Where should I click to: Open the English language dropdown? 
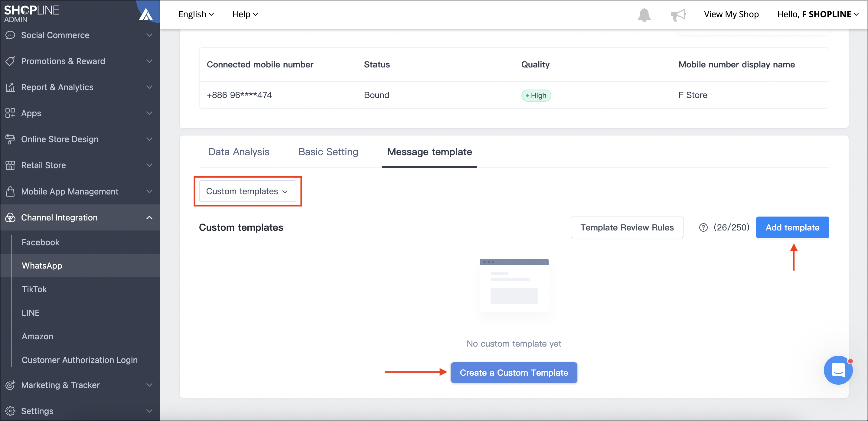coord(196,14)
